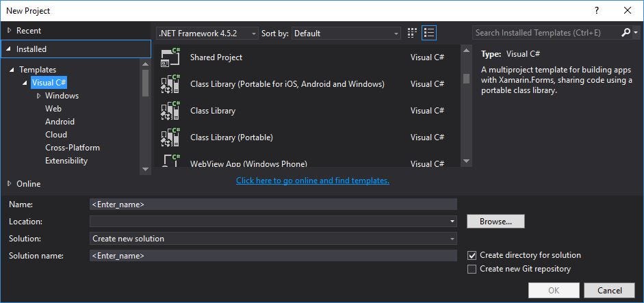The width and height of the screenshot is (644, 303).
Task: Toggle Create directory for solution checkbox
Action: tap(472, 255)
